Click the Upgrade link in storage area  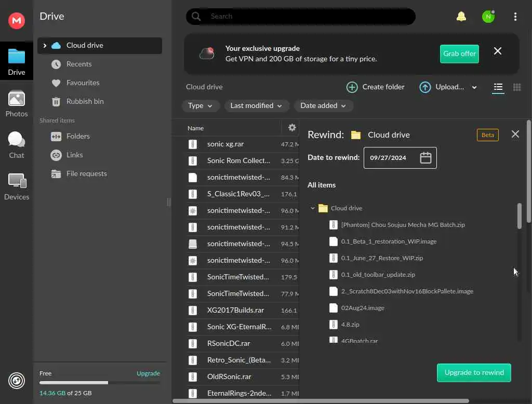coord(148,373)
